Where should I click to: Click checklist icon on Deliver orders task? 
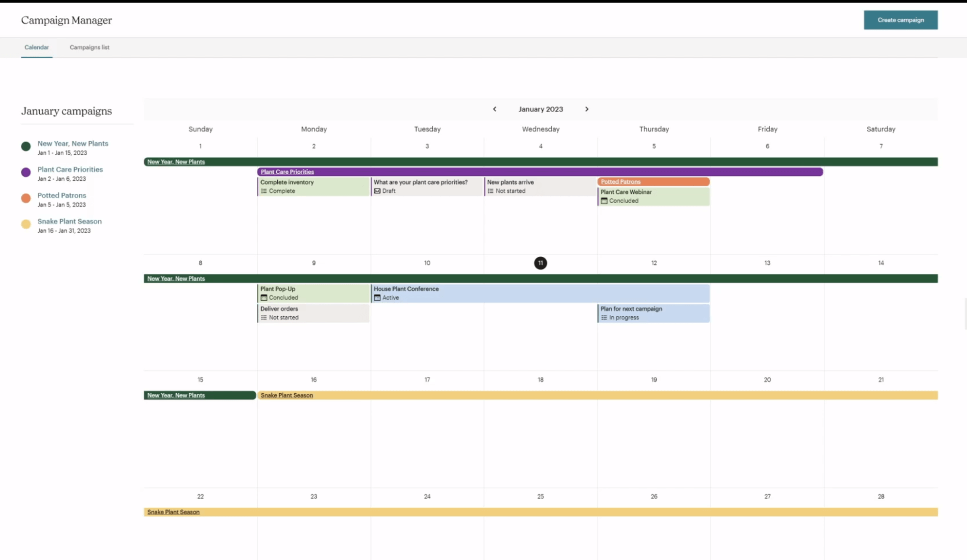(x=264, y=318)
